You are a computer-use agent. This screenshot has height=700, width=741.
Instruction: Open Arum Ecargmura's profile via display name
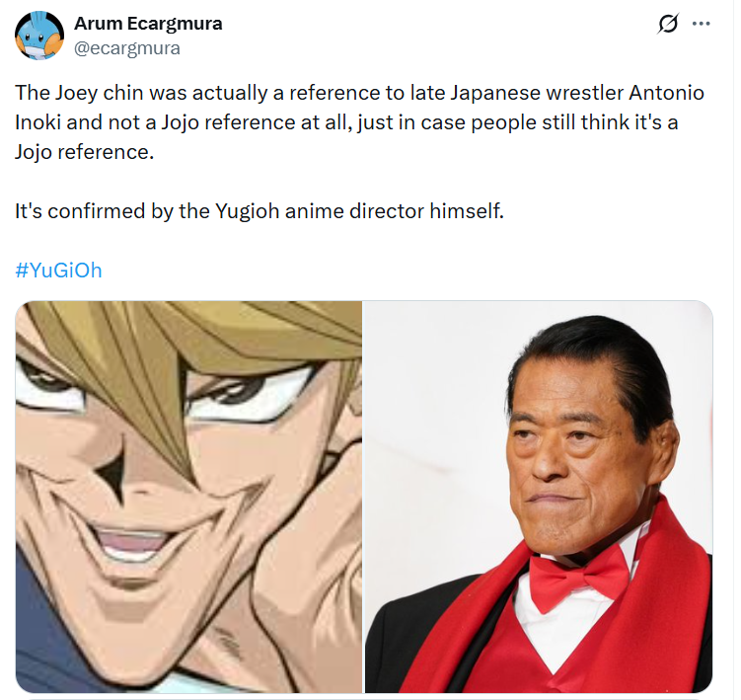[x=148, y=23]
